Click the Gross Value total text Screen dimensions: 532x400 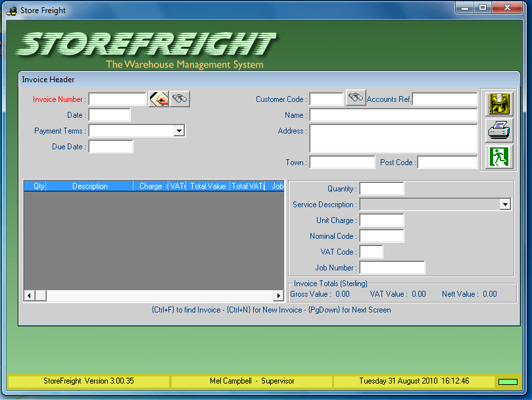click(320, 294)
